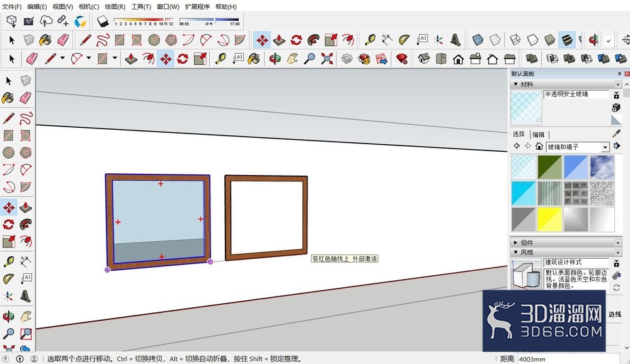The height and width of the screenshot is (364, 630).
Task: Switch to the 编辑 tab in Materials
Action: pos(538,134)
